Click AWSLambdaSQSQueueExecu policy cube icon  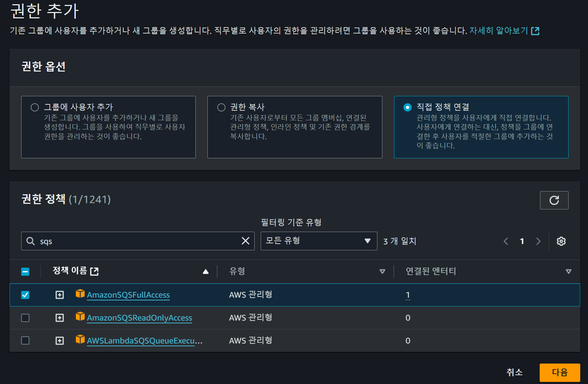point(80,339)
